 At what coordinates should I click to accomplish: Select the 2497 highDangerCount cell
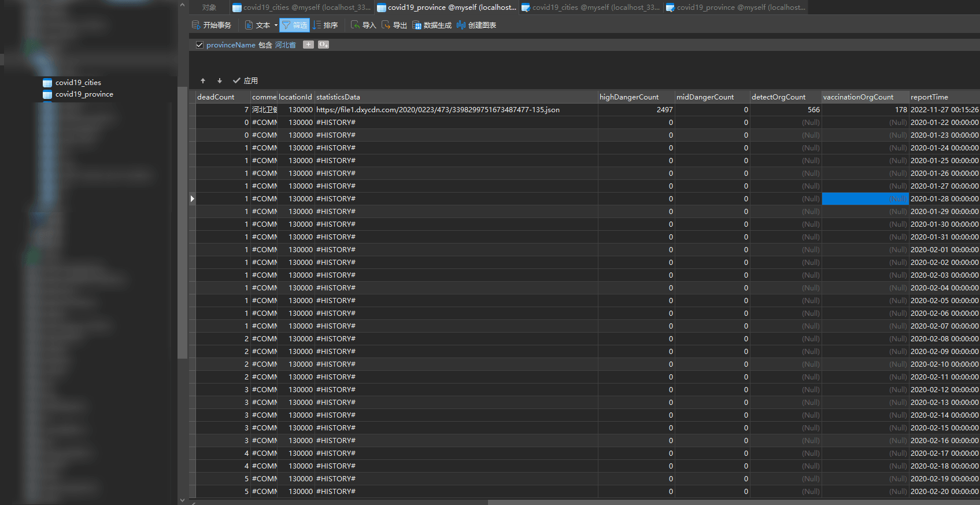(636, 110)
